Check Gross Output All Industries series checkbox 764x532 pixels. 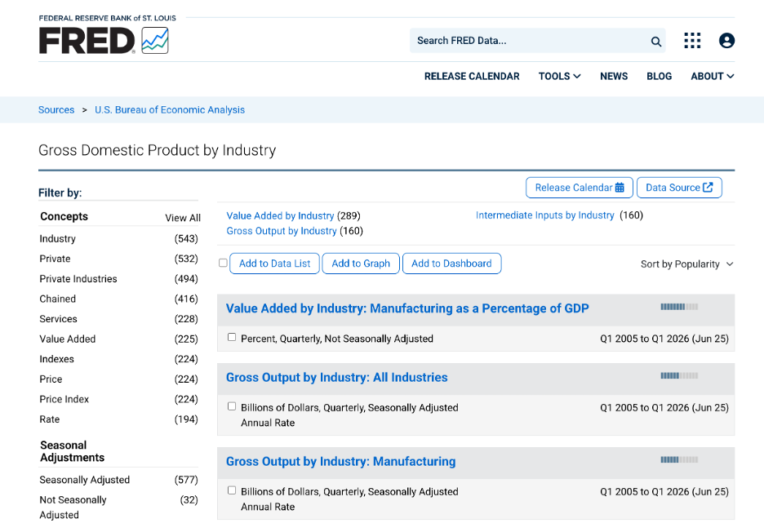click(232, 406)
